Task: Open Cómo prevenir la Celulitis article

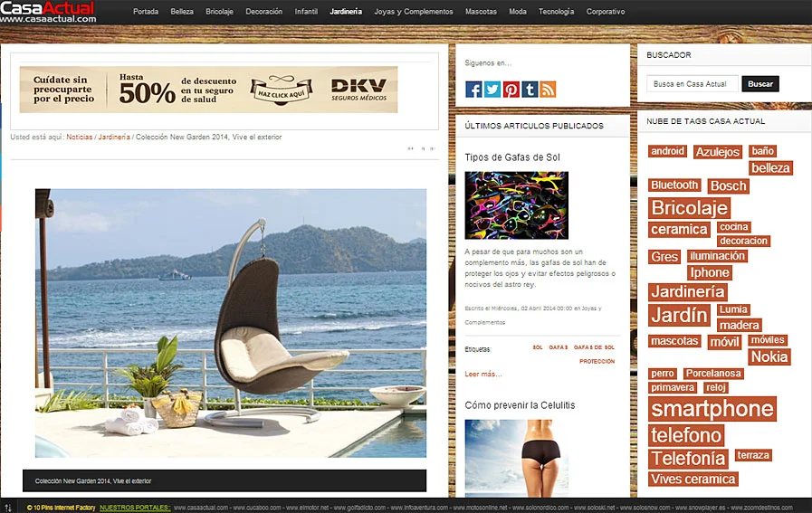Action: (520, 405)
